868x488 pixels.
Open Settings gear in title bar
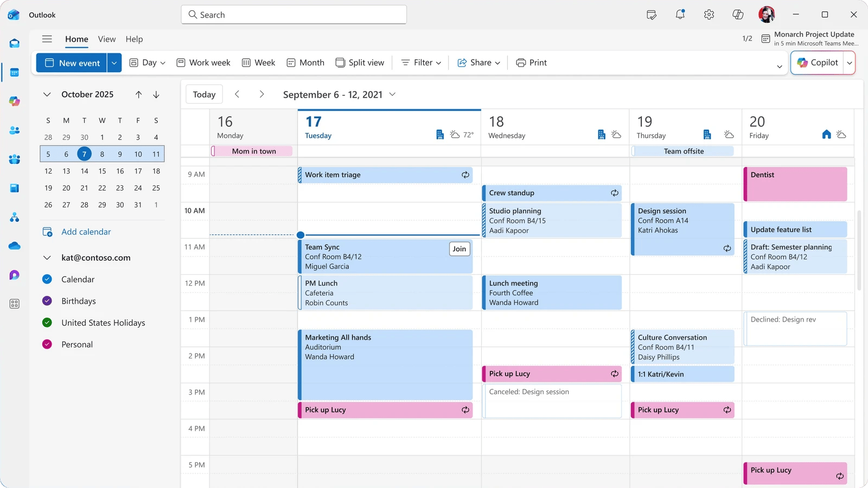(x=709, y=15)
